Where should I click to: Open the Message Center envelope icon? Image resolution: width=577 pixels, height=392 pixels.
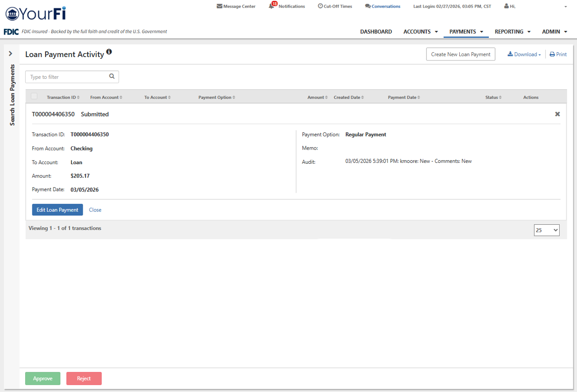tap(219, 6)
